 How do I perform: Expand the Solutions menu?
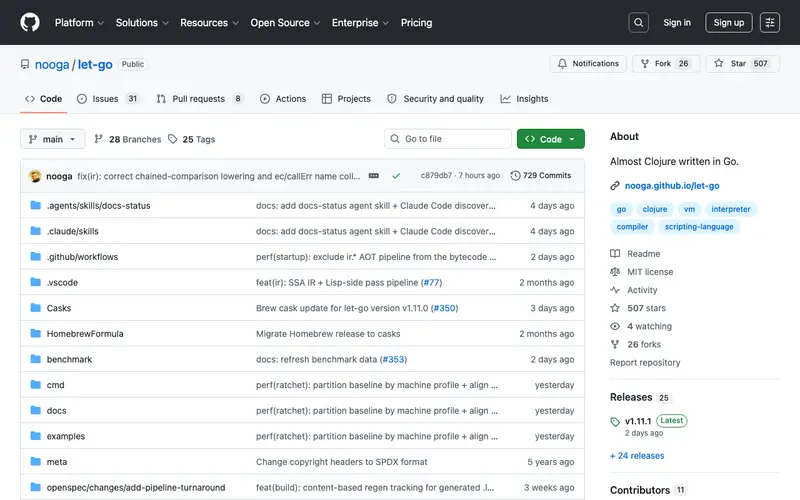pos(142,22)
